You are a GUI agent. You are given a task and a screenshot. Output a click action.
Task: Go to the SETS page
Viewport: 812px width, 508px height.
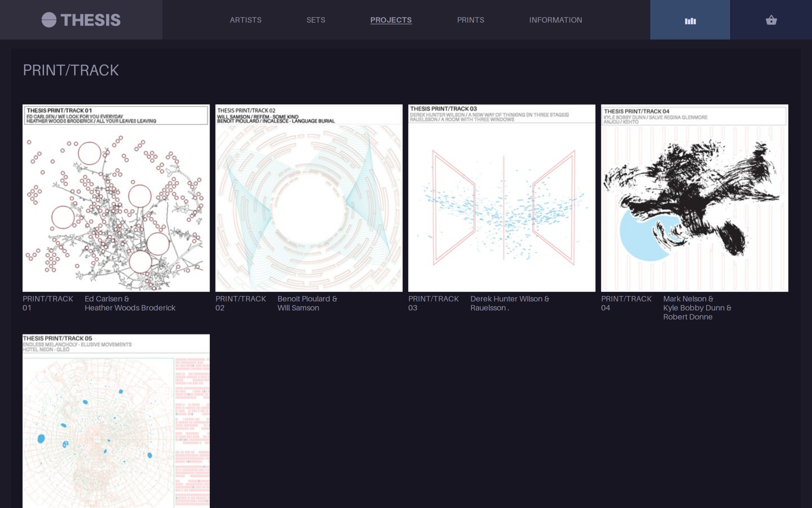pos(315,20)
